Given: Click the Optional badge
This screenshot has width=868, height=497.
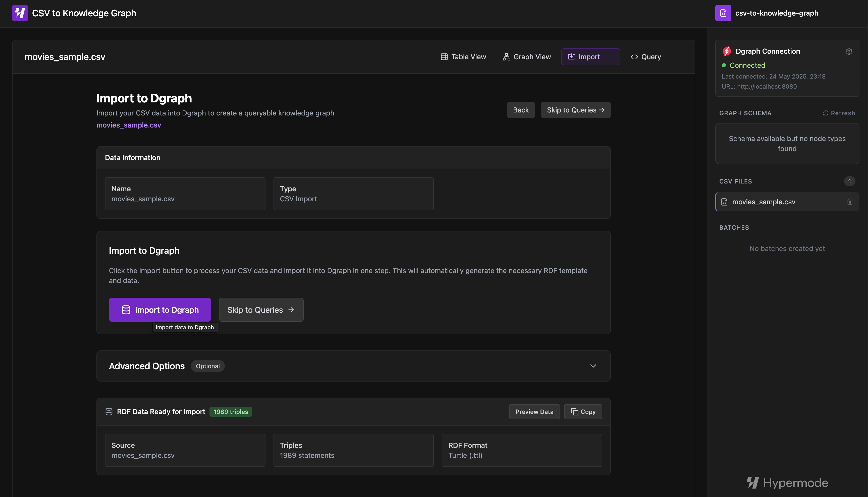Looking at the screenshot, I should pyautogui.click(x=208, y=366).
